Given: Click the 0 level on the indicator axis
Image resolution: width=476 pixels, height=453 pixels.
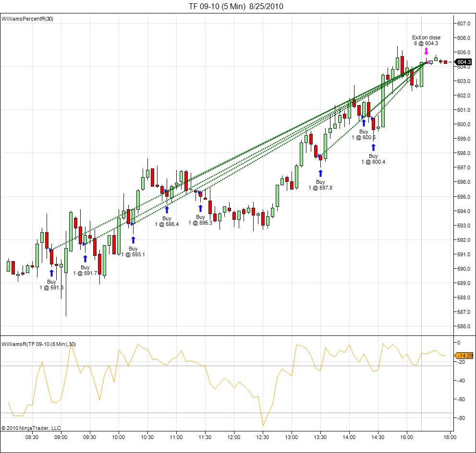Looking at the screenshot, I should pyautogui.click(x=459, y=343).
